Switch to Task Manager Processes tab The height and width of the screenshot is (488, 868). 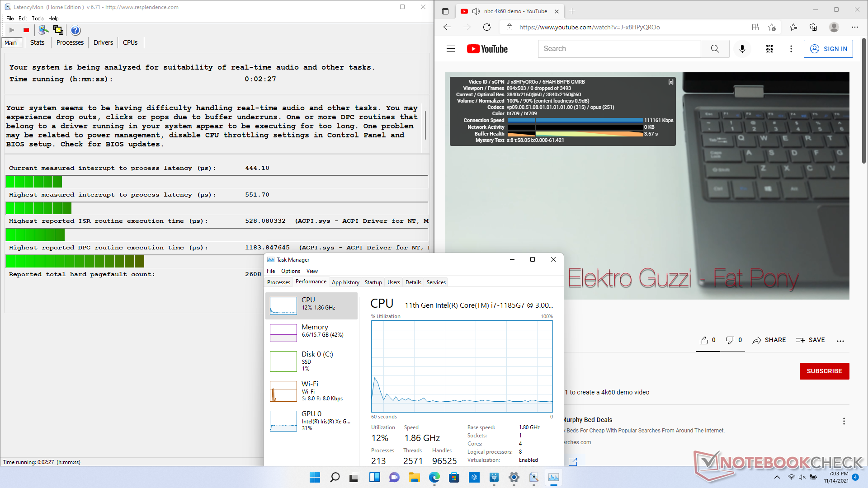coord(278,282)
